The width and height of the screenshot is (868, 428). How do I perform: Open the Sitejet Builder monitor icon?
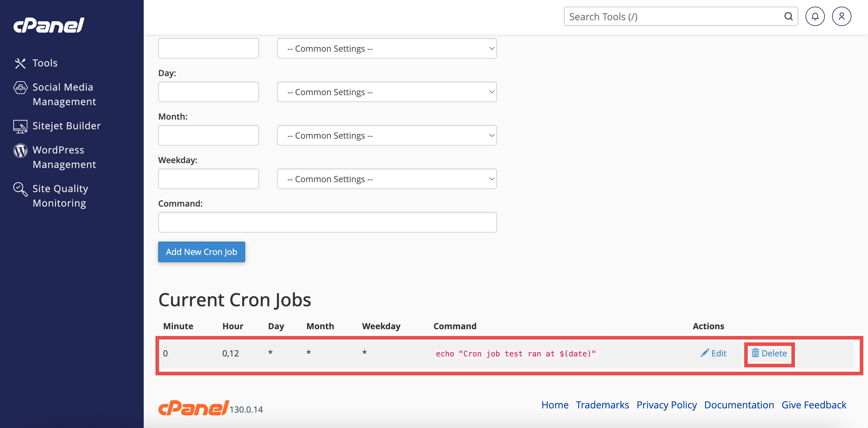[20, 126]
